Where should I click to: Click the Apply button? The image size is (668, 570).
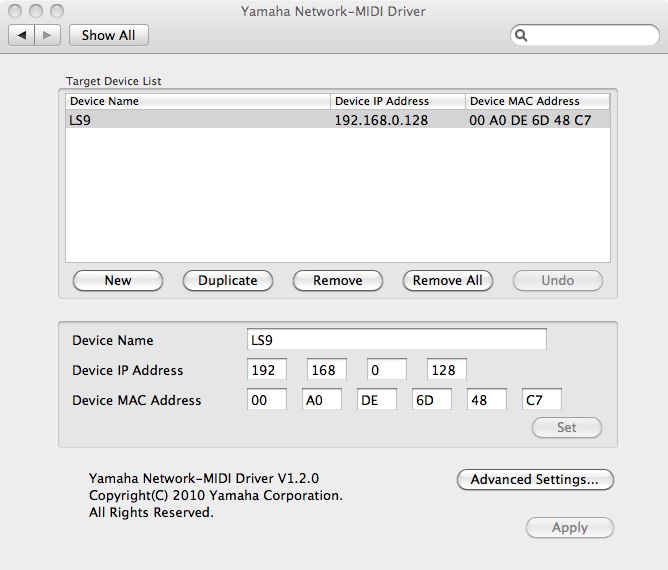(x=570, y=527)
